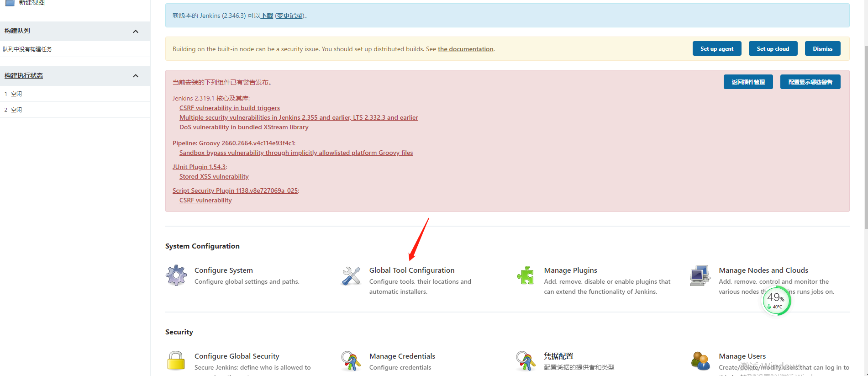Click the Manage Credentials keys icon
The height and width of the screenshot is (376, 868).
click(351, 361)
